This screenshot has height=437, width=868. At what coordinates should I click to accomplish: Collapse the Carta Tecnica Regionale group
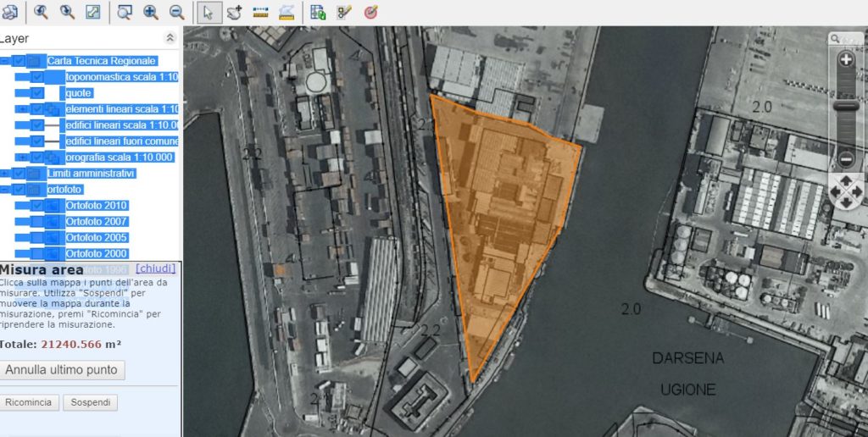(x=6, y=61)
